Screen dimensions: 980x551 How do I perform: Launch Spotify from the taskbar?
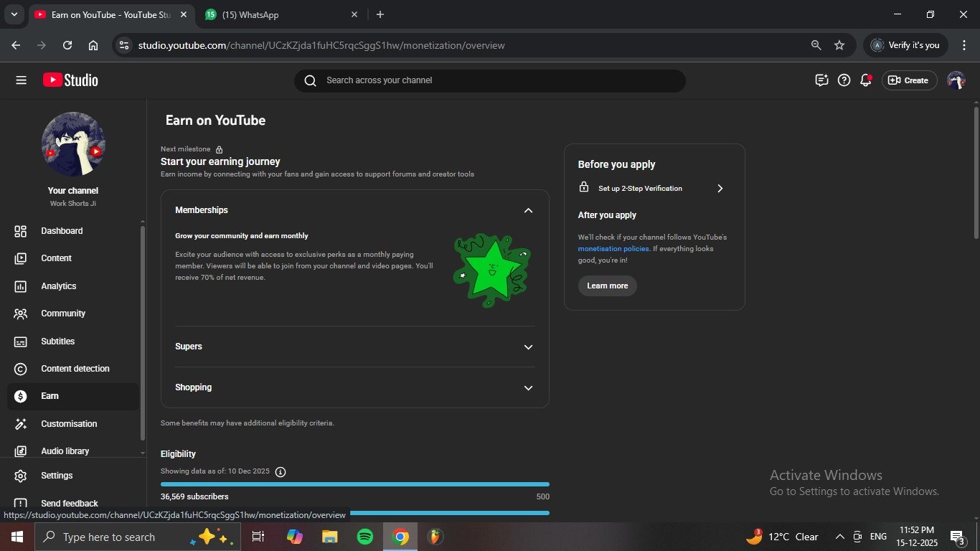tap(365, 537)
